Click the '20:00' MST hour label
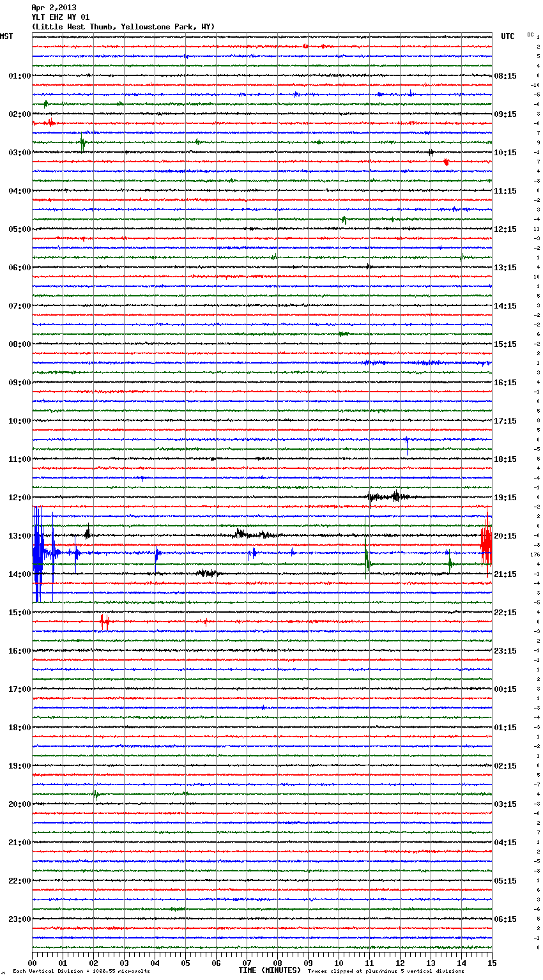This screenshot has height=980, width=543. 19,804
